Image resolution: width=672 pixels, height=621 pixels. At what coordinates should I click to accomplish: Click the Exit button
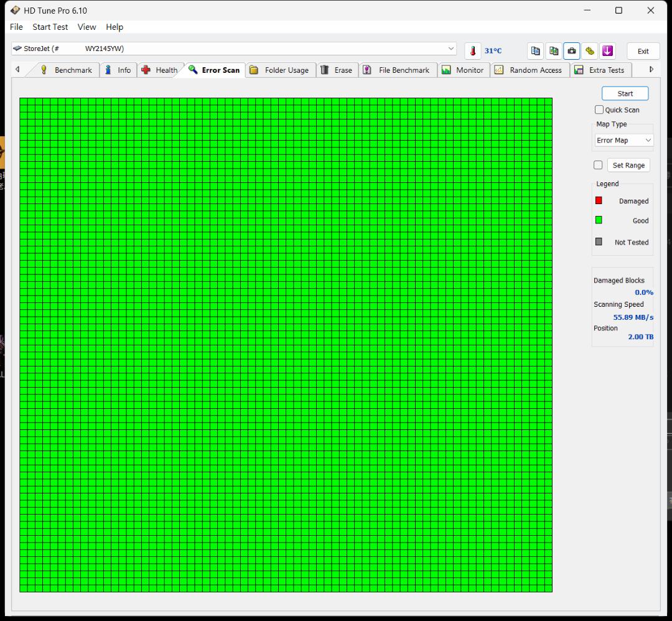643,51
